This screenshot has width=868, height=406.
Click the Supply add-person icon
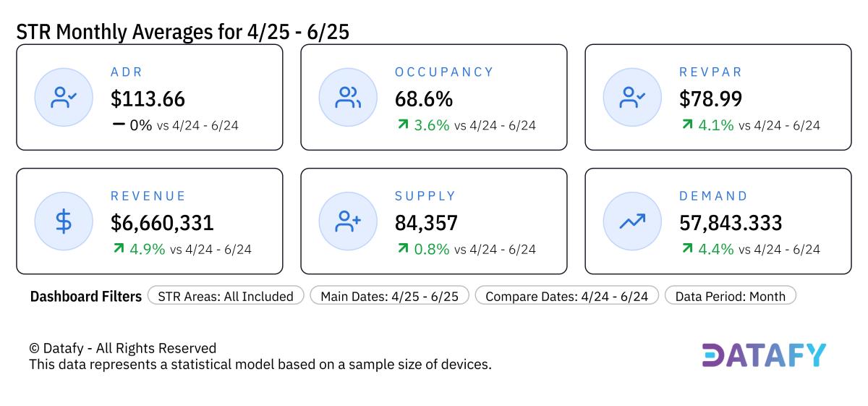click(x=348, y=222)
